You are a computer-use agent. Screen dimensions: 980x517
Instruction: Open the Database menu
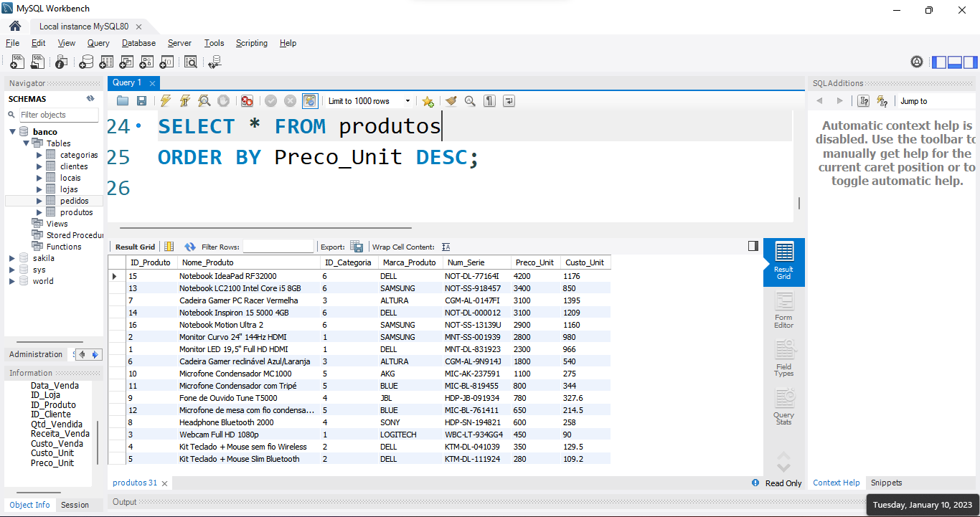pyautogui.click(x=138, y=43)
